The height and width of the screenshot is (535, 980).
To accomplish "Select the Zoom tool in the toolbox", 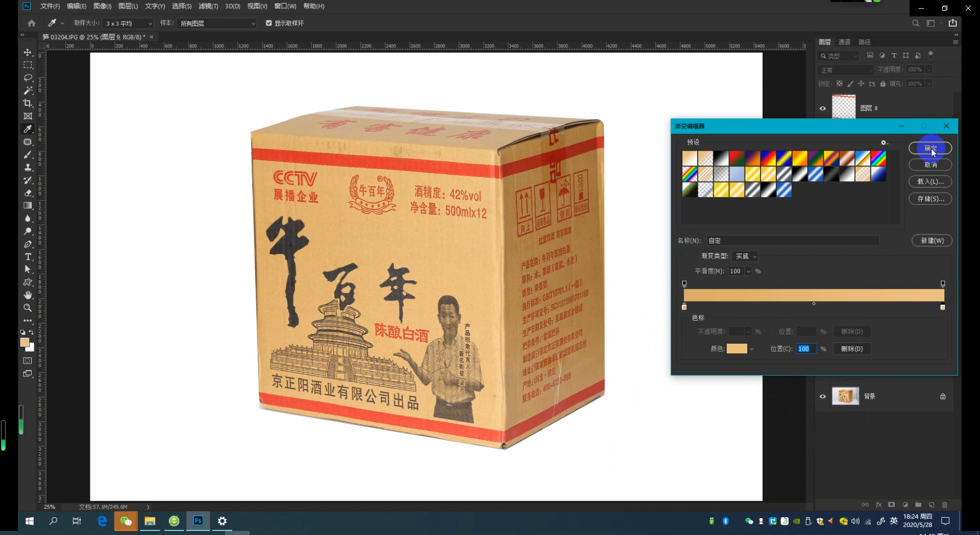I will pyautogui.click(x=28, y=308).
